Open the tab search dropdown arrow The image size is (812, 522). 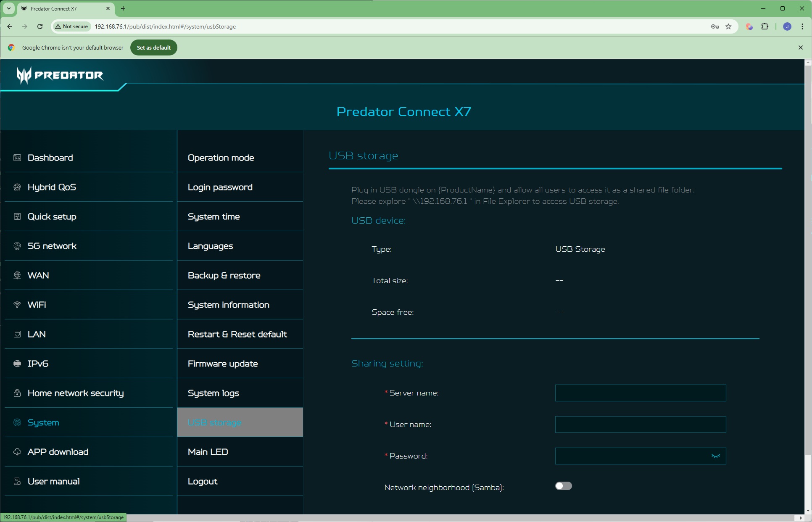coord(8,8)
